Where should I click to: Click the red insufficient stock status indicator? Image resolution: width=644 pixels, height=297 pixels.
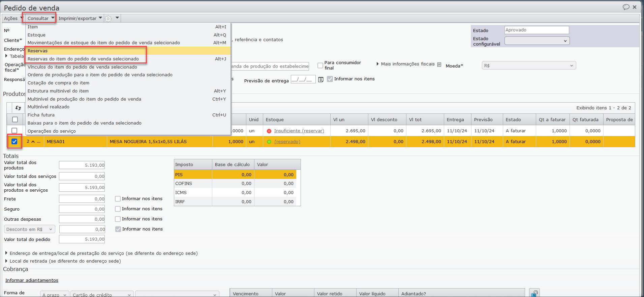click(x=269, y=131)
